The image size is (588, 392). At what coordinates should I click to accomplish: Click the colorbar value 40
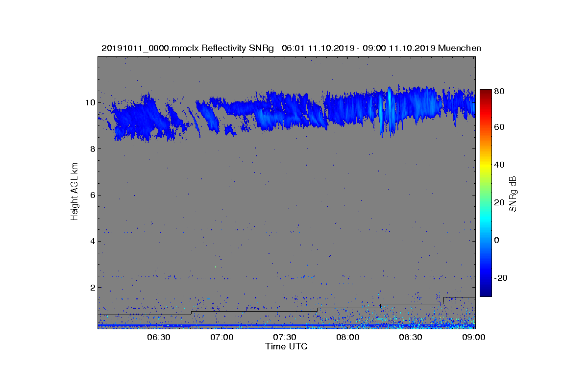pyautogui.click(x=500, y=165)
